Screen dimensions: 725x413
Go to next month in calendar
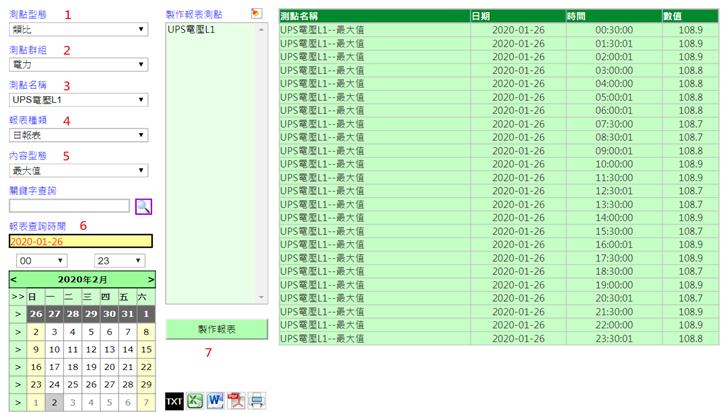(x=150, y=279)
